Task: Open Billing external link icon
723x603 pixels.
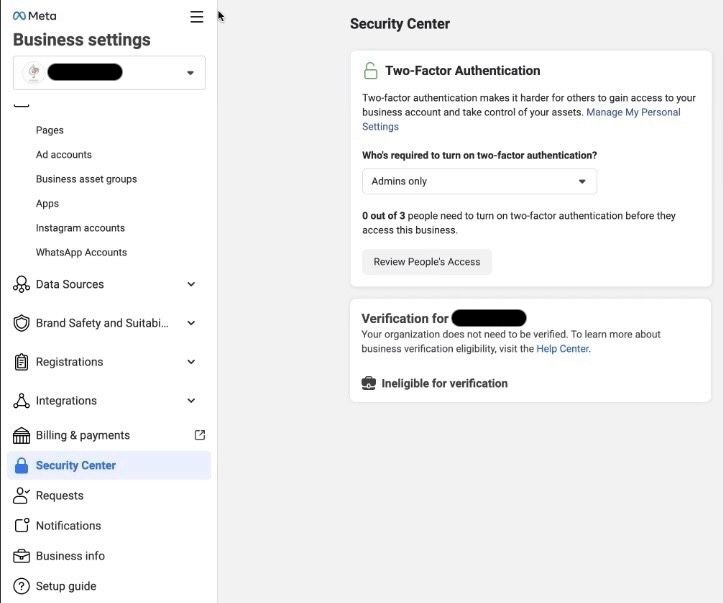Action: point(199,435)
